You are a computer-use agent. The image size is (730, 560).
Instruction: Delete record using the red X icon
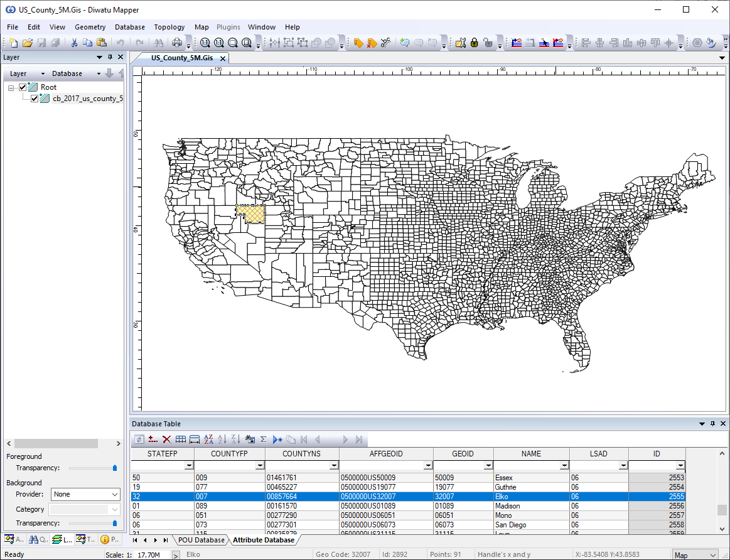point(166,439)
